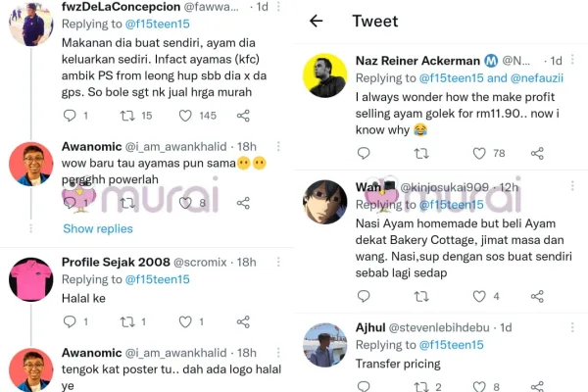The height and width of the screenshot is (392, 588).
Task: Like Naz Reiner Ackerman's tweet with 78 likes
Action: tap(479, 153)
